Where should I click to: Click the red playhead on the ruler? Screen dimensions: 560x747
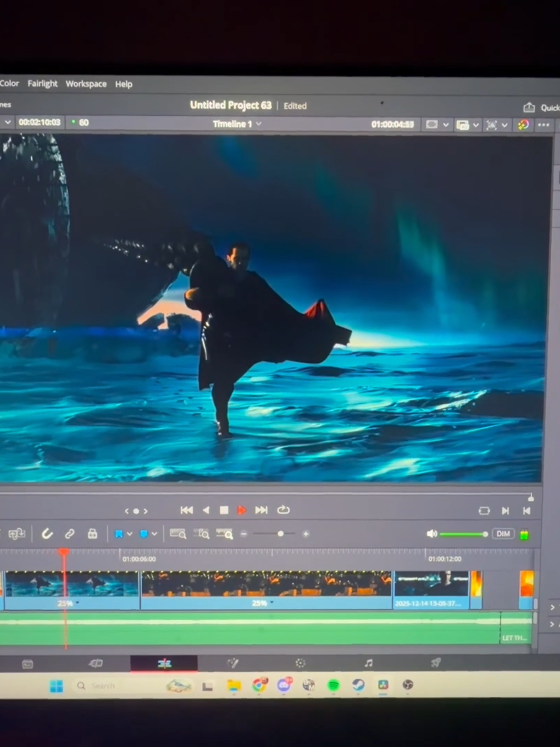[64, 552]
